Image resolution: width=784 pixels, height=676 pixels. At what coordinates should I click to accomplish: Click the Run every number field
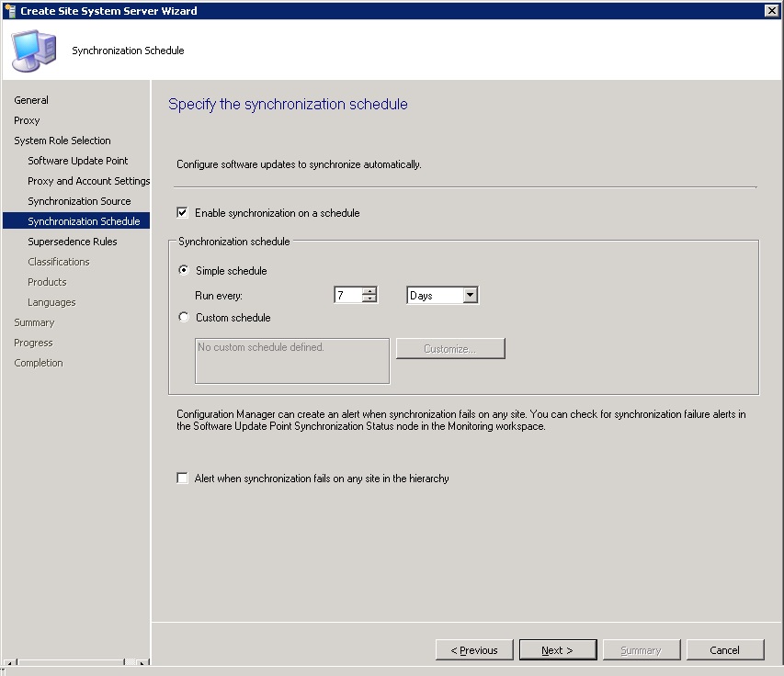click(x=347, y=296)
